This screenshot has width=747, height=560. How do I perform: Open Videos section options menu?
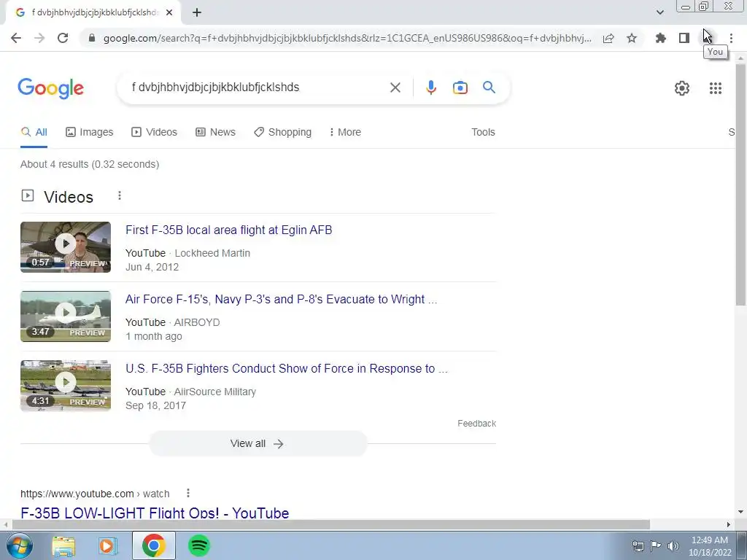click(x=120, y=195)
